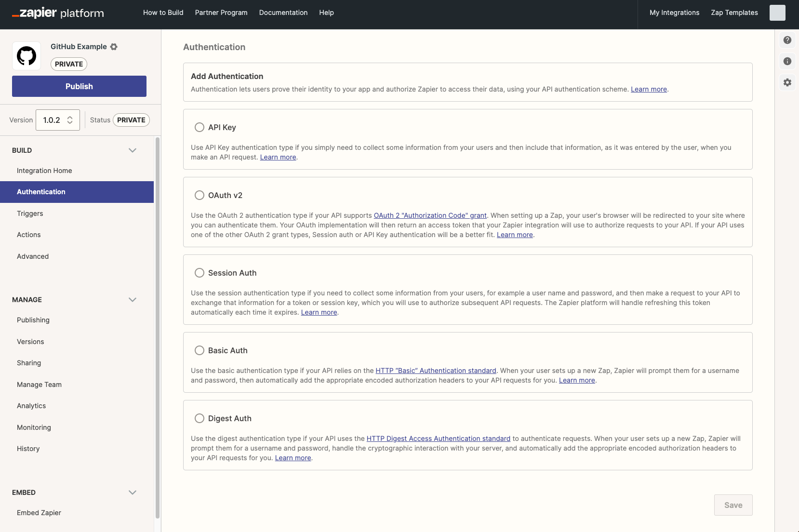Open settings gear next to GitHub Example
The height and width of the screenshot is (532, 799).
coord(114,47)
